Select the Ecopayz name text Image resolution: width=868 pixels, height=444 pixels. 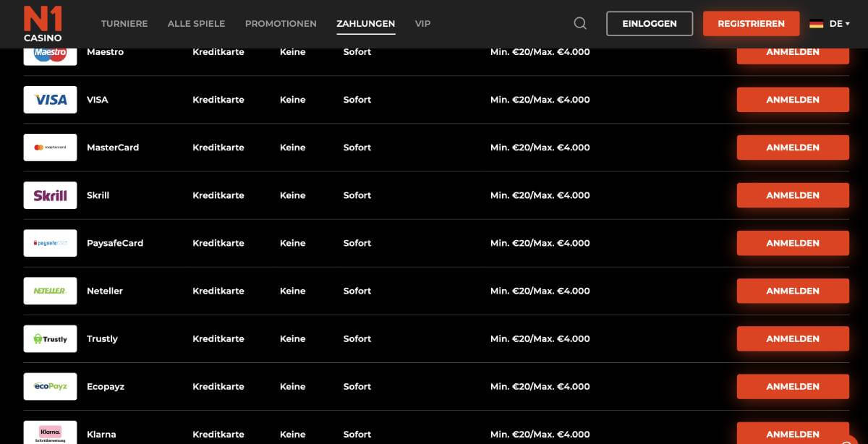tap(106, 386)
